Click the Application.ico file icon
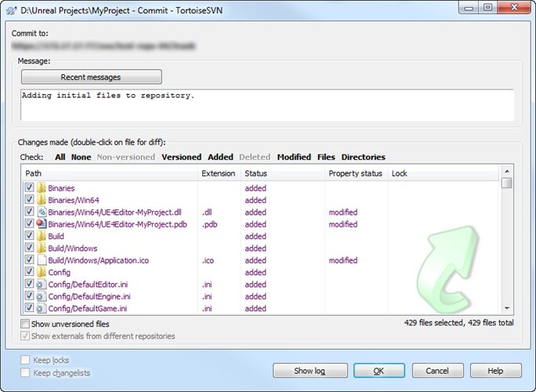Image resolution: width=536 pixels, height=392 pixels. (42, 260)
